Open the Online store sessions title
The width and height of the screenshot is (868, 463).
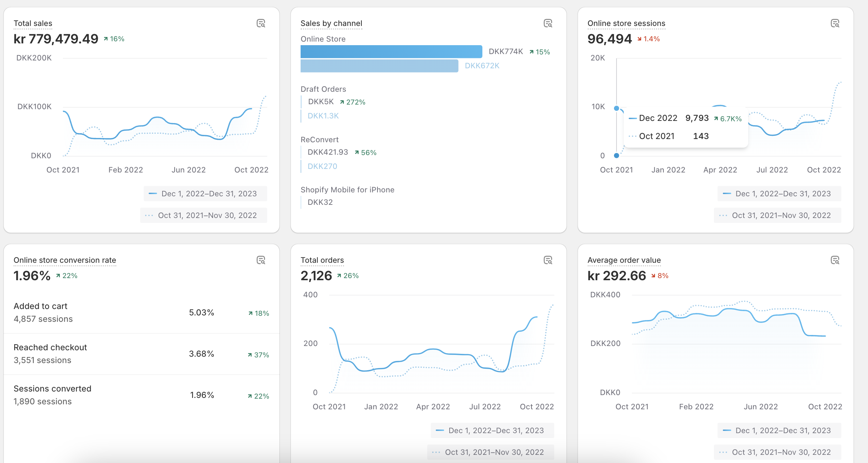click(x=626, y=23)
